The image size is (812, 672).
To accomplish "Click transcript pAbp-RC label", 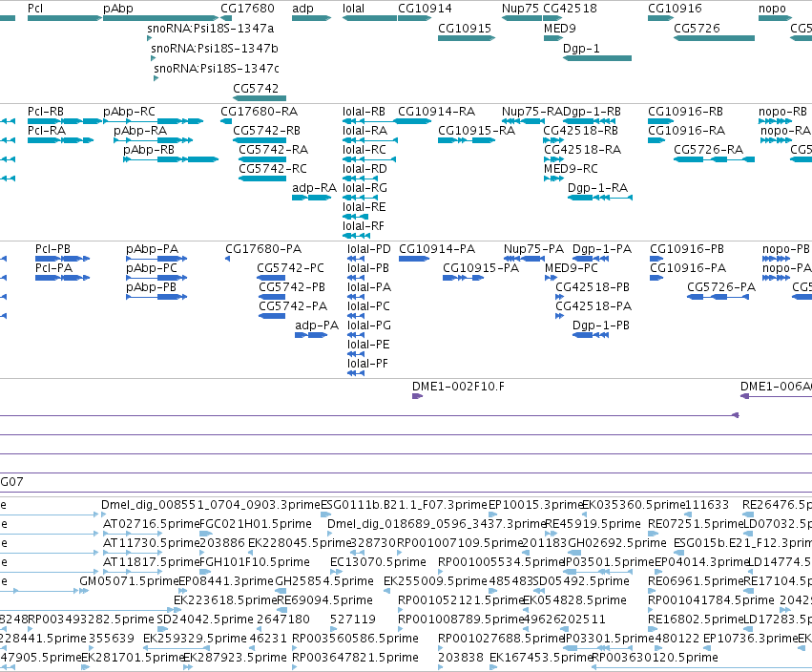I will tap(129, 112).
